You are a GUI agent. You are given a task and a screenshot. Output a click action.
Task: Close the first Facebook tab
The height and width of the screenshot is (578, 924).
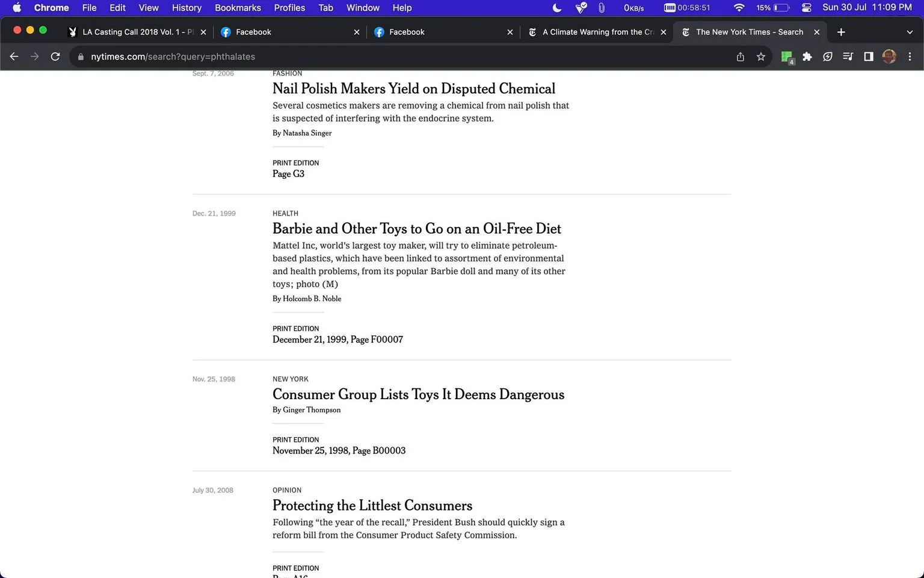coord(357,32)
